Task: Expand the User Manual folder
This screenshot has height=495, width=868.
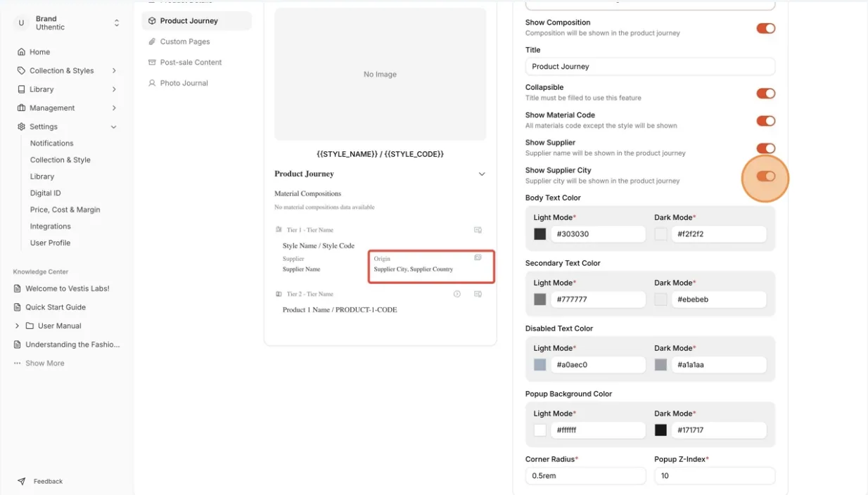Action: (x=17, y=326)
